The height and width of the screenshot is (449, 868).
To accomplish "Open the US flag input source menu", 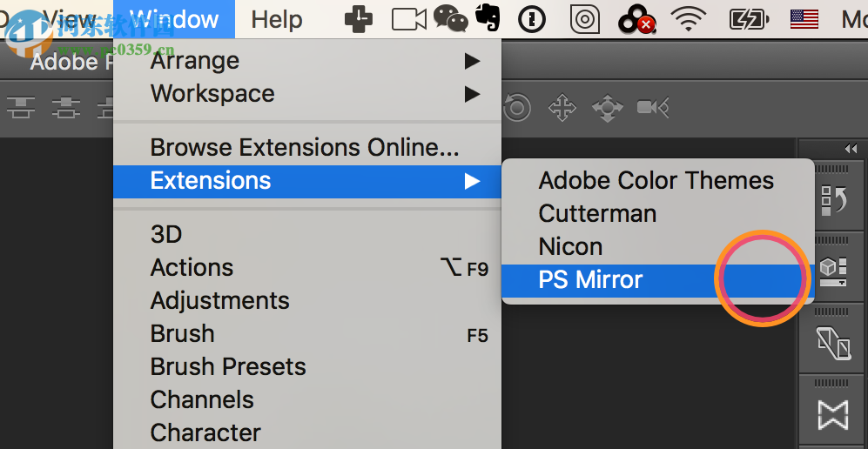I will point(804,19).
